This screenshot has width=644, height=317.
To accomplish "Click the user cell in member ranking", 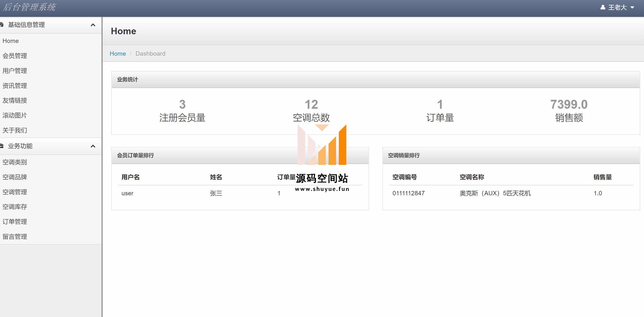I will point(127,193).
